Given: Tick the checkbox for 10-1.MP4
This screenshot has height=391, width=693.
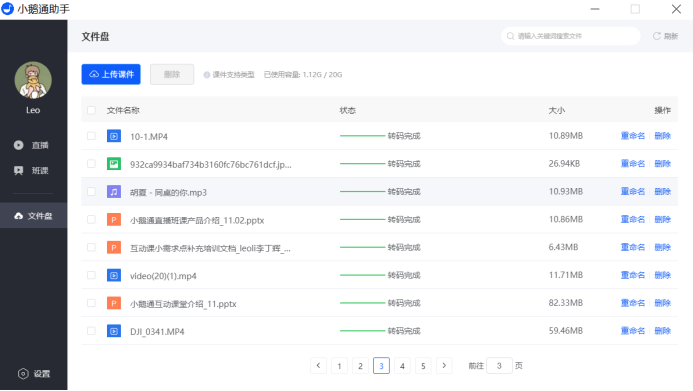Looking at the screenshot, I should point(91,136).
